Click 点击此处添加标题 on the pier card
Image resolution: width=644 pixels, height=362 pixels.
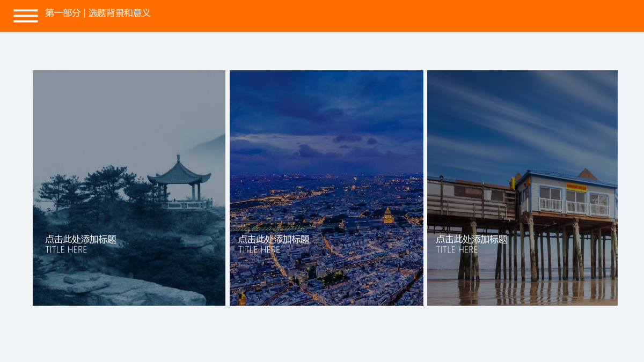point(471,239)
